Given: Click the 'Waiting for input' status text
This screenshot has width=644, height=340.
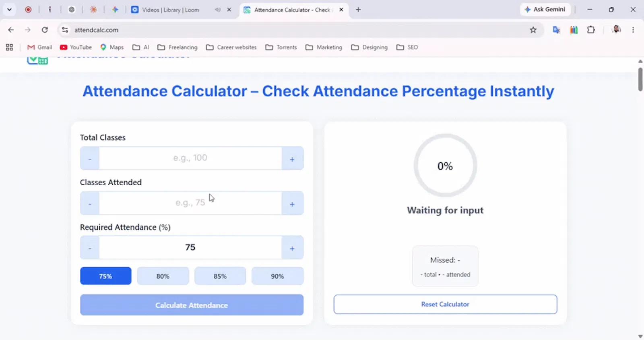Looking at the screenshot, I should point(445,210).
